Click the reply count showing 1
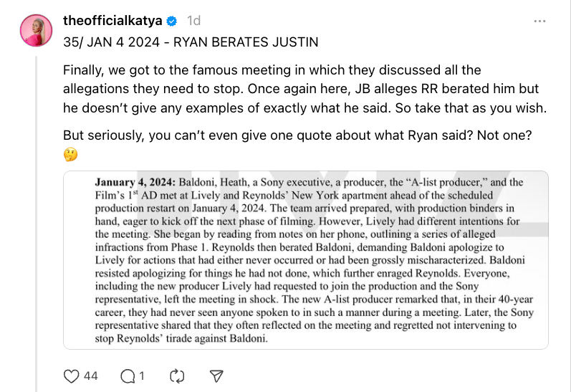The width and height of the screenshot is (571, 392). (142, 376)
